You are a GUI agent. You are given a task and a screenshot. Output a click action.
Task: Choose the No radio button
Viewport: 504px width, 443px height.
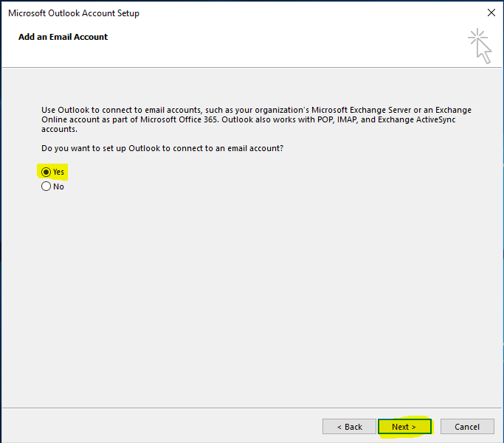46,186
